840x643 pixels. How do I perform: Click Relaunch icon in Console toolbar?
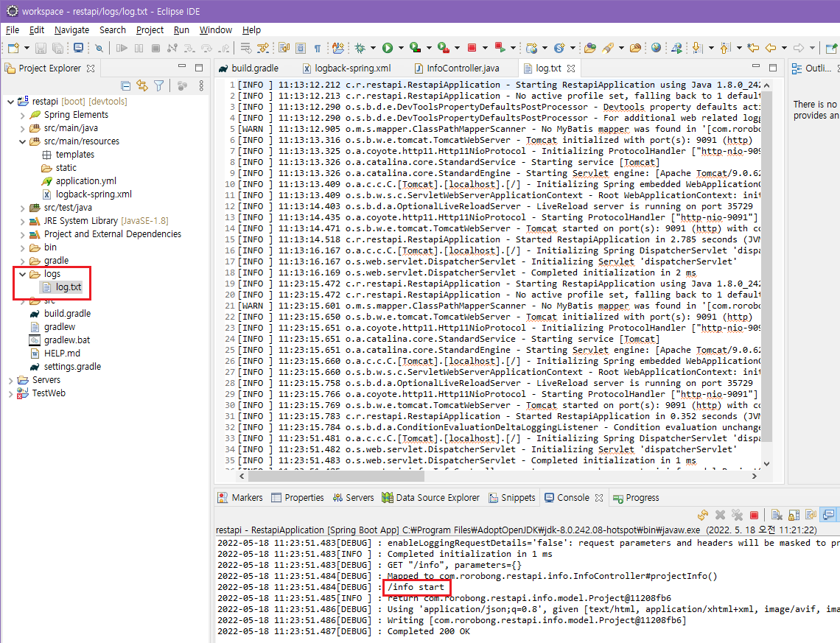tap(703, 515)
